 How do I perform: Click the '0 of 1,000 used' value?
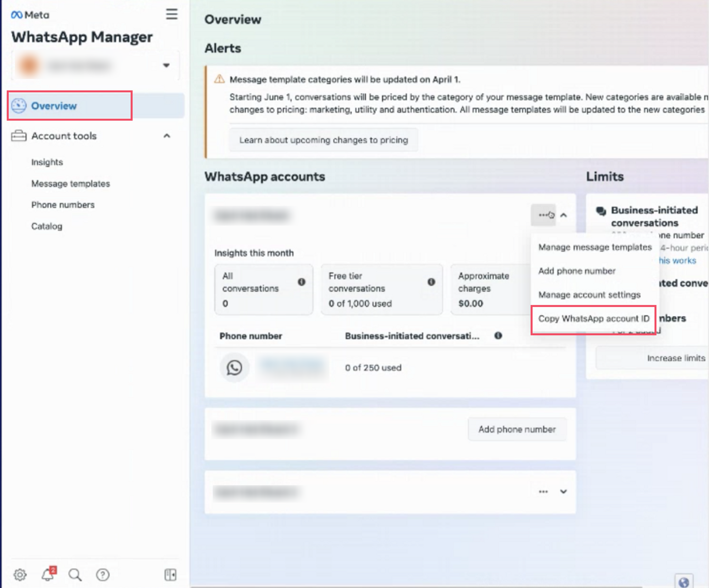point(360,304)
